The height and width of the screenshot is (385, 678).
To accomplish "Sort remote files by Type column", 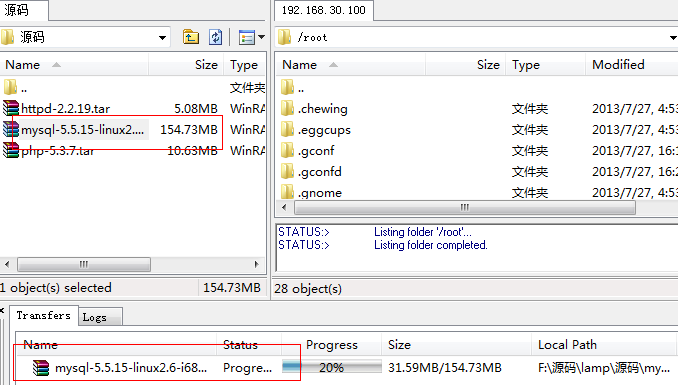I will point(546,65).
